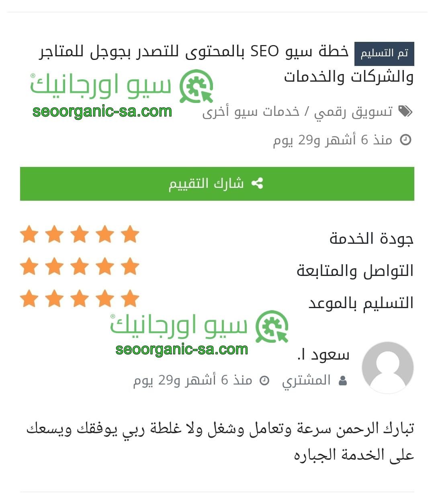
Task: Click the lower seoorganic-sa.com watermark text
Action: [x=182, y=350]
